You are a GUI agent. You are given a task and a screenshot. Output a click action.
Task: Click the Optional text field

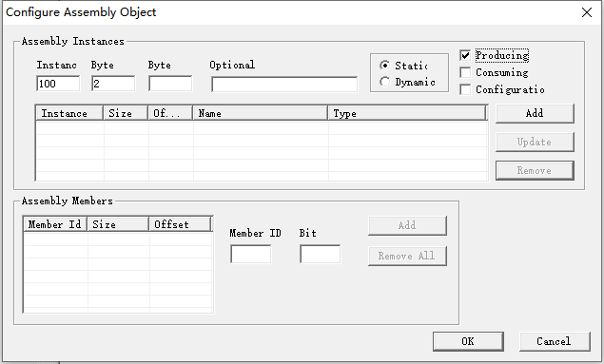pos(284,85)
